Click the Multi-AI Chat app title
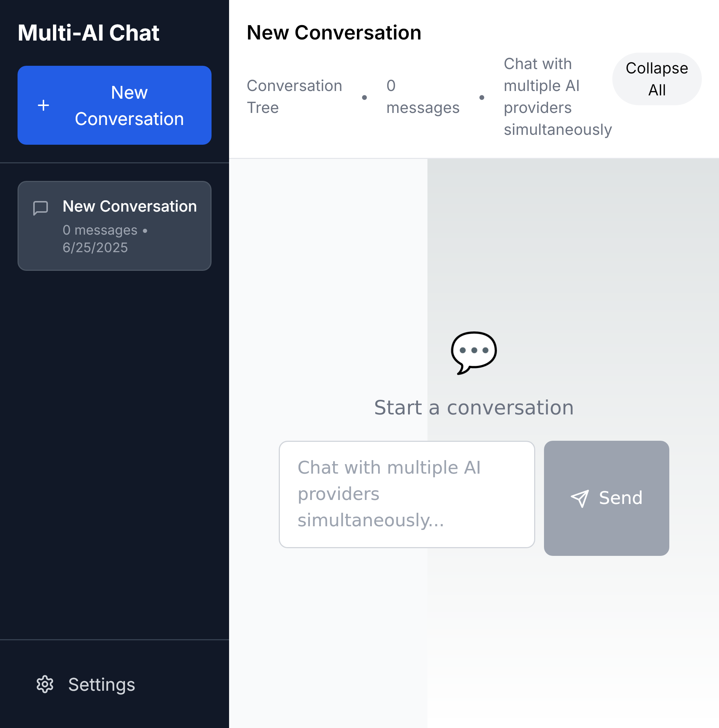This screenshot has height=728, width=719. coord(88,33)
